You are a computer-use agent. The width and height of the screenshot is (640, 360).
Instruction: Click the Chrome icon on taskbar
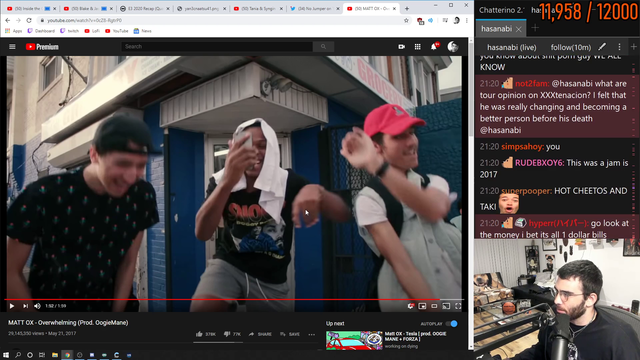[x=67, y=355]
